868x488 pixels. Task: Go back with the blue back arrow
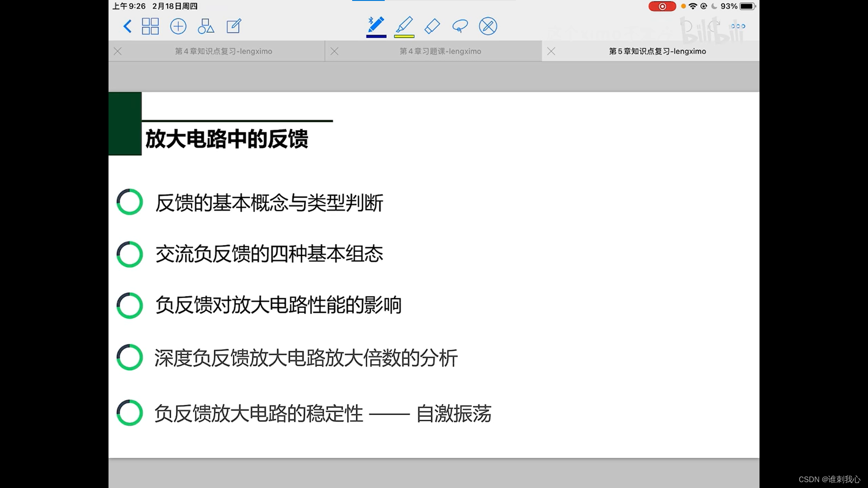pos(127,26)
